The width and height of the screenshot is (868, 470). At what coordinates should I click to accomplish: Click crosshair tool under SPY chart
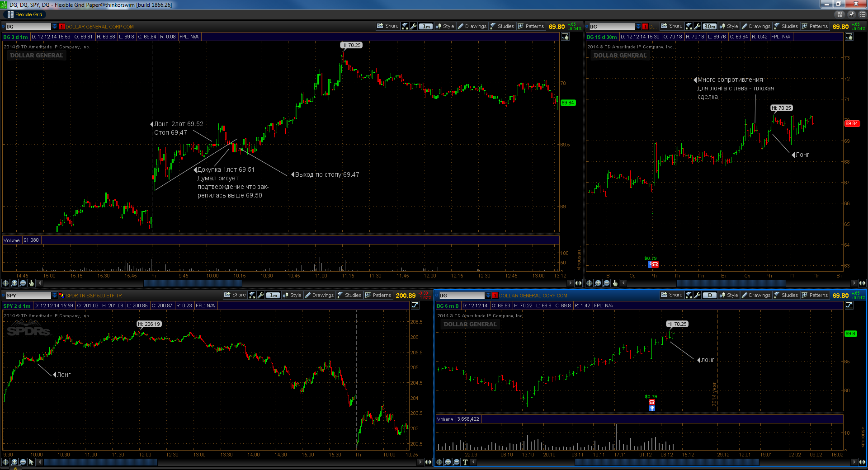[5, 462]
